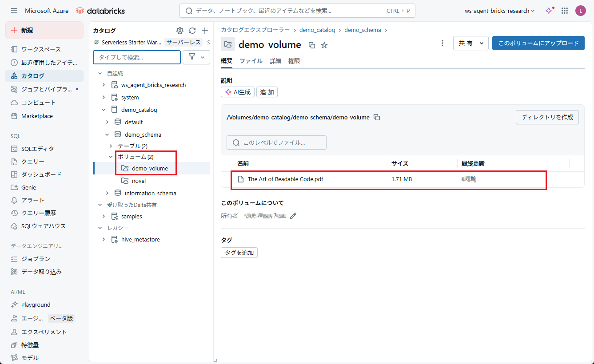Image resolution: width=594 pixels, height=364 pixels.
Task: Open Queries in the sidebar
Action: pyautogui.click(x=44, y=162)
